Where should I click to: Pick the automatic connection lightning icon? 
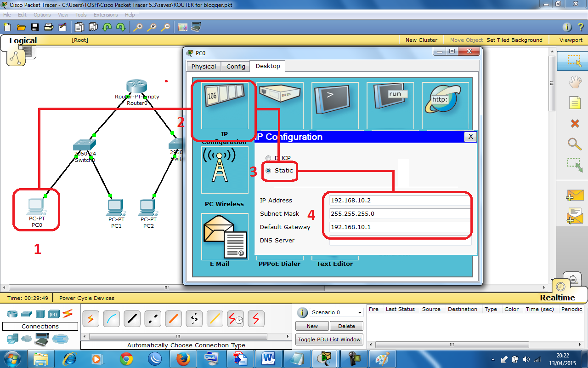click(x=90, y=318)
